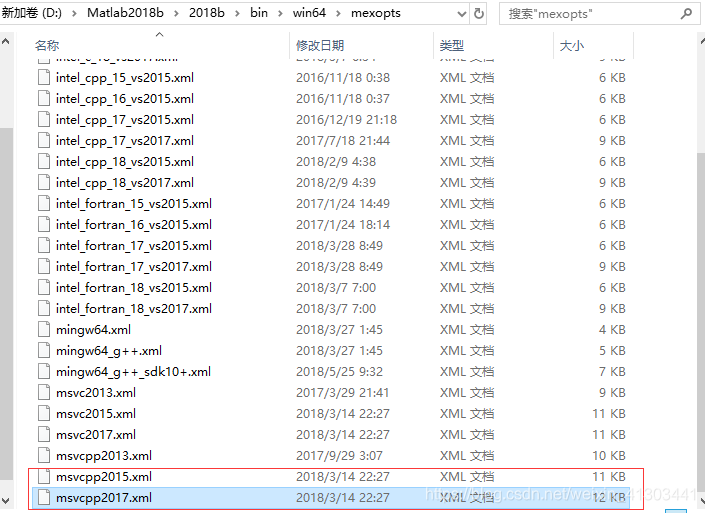Screen dimensions: 705x513
Task: Click the file icon of msvcpp2017.xml
Action: 44,498
